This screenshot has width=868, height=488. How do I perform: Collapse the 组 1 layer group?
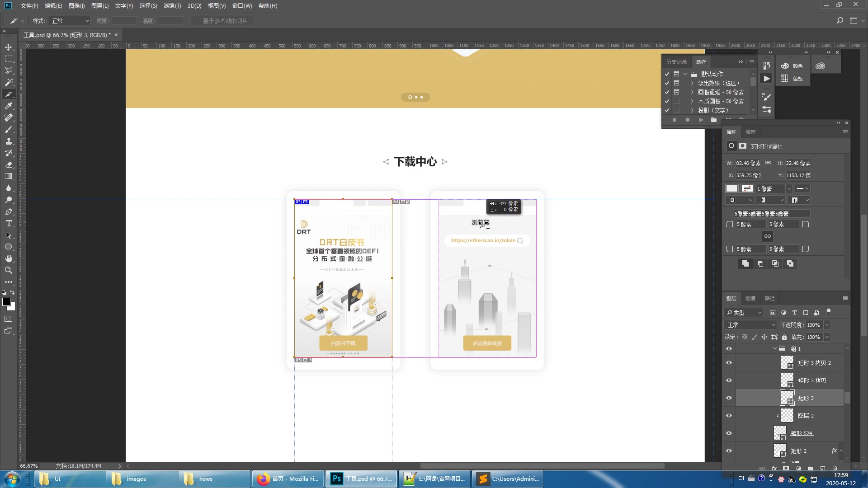pyautogui.click(x=775, y=349)
